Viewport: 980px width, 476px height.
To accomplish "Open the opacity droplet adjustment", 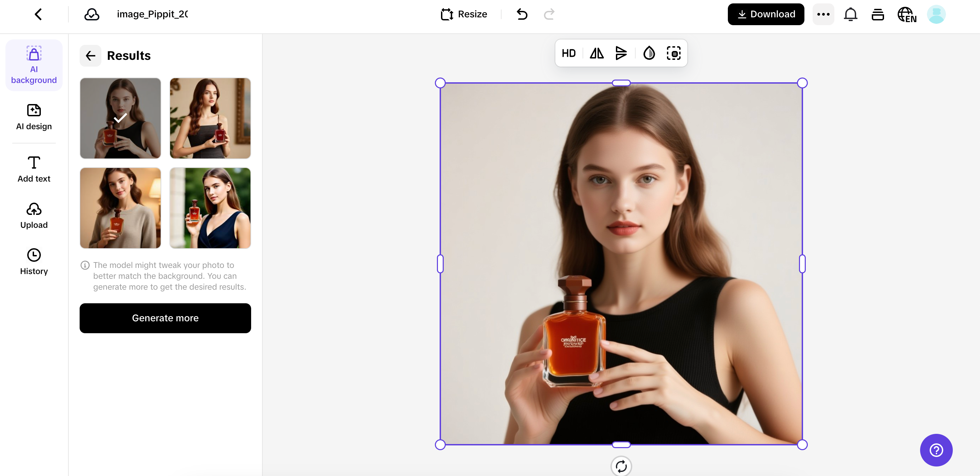I will 649,53.
